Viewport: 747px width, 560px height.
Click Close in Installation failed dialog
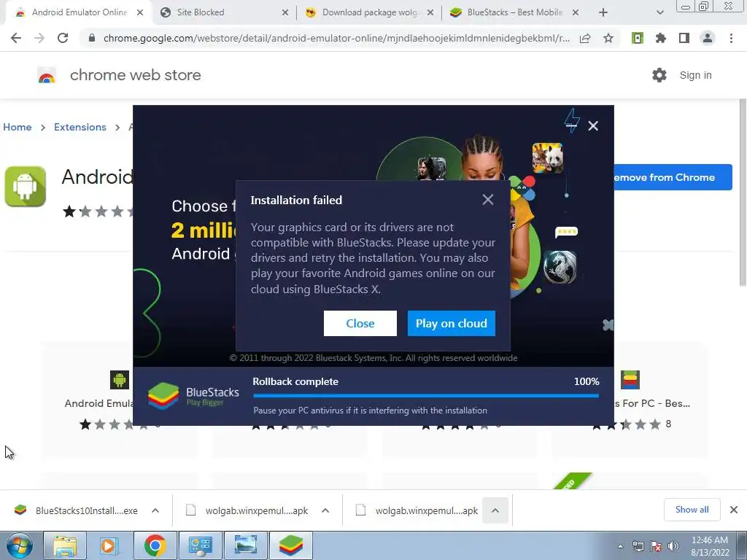point(360,323)
